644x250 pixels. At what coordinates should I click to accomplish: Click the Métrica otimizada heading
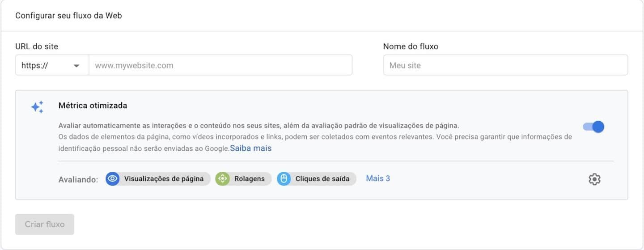point(93,106)
